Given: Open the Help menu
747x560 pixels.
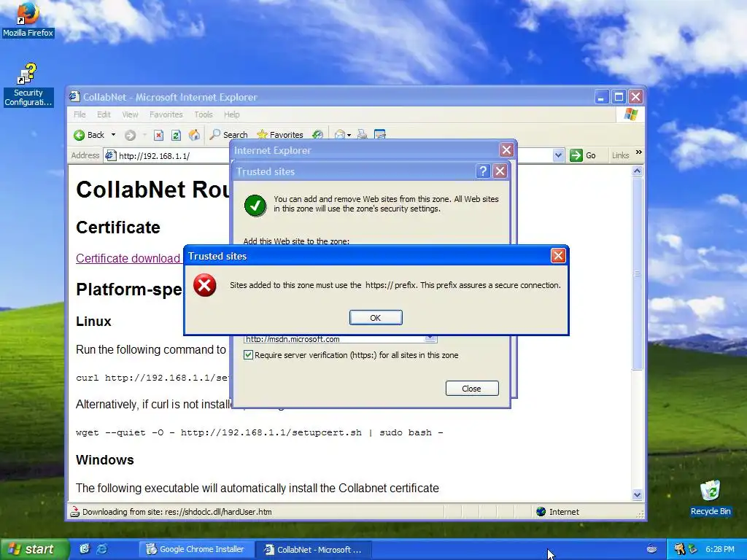Looking at the screenshot, I should point(231,114).
